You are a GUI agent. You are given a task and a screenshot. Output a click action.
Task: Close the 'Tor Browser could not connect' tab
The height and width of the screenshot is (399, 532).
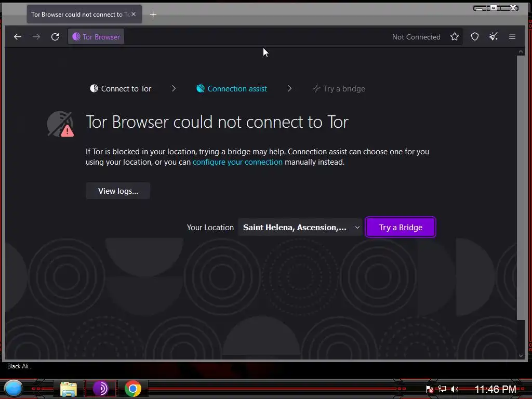pos(134,14)
